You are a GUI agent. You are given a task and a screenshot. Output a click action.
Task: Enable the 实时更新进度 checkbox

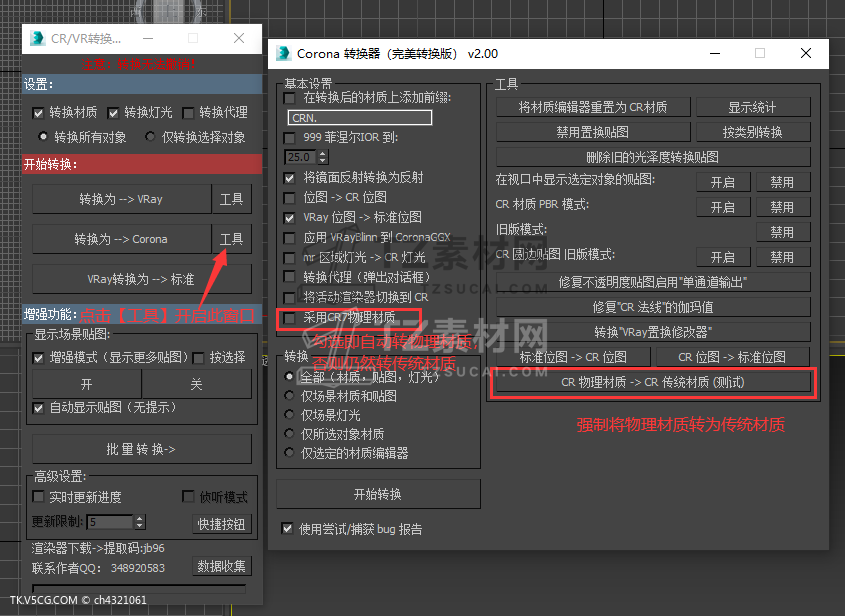(x=38, y=496)
